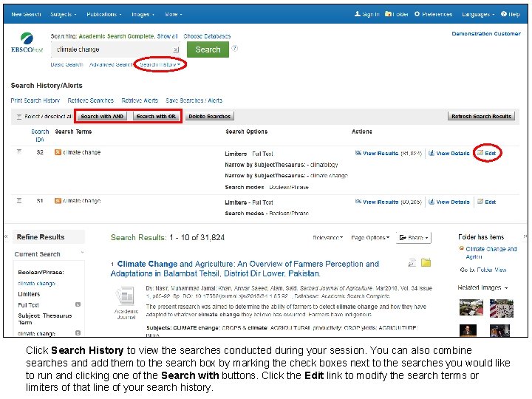The height and width of the screenshot is (399, 532).
Task: Click the green Search button
Action: 208,50
